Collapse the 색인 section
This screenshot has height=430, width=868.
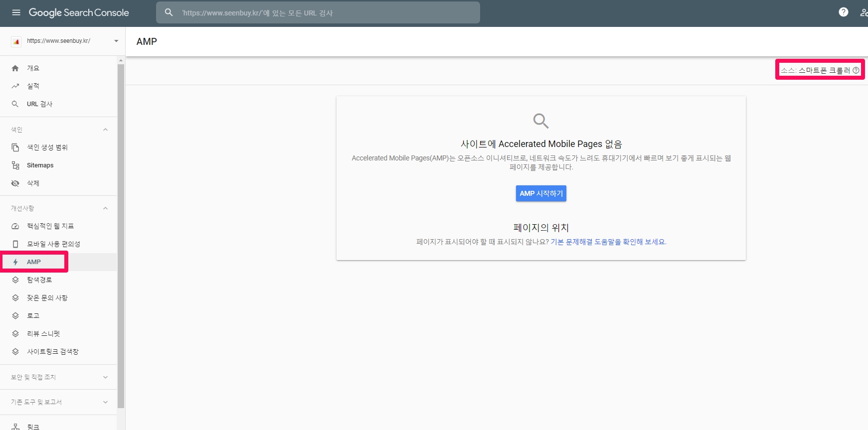pos(105,130)
